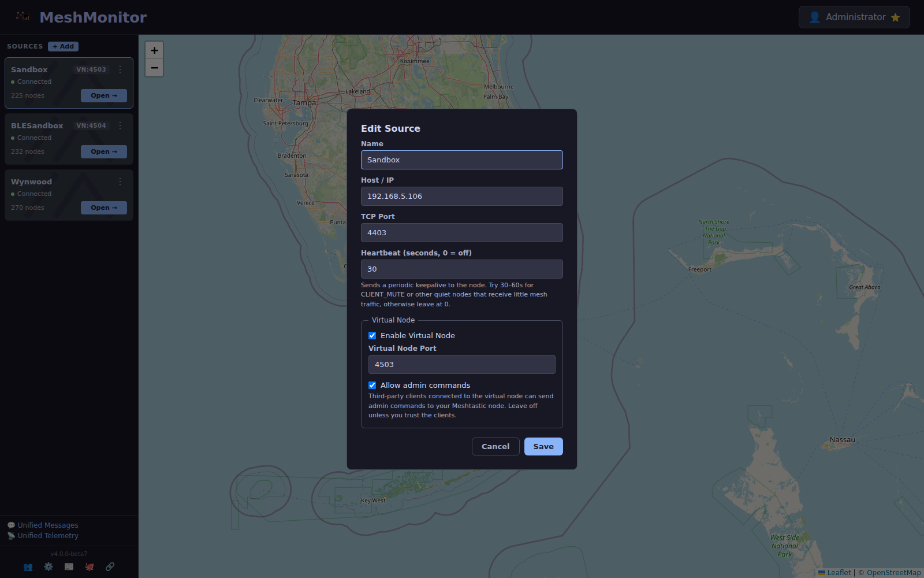
Task: Click the Heartbeat seconds input field
Action: coord(462,269)
